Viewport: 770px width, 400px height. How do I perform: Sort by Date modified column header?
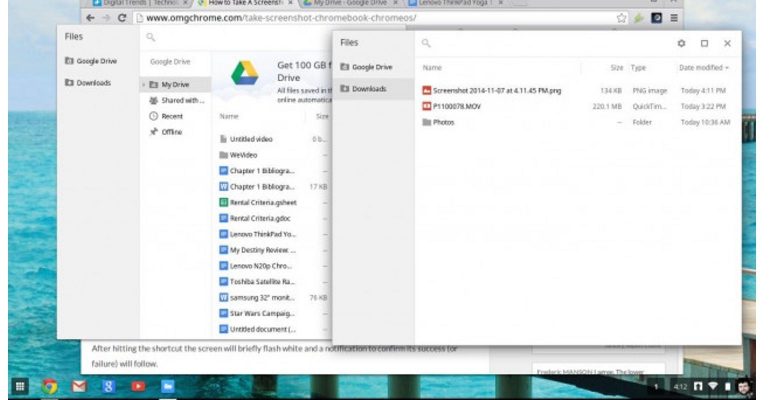tap(703, 68)
